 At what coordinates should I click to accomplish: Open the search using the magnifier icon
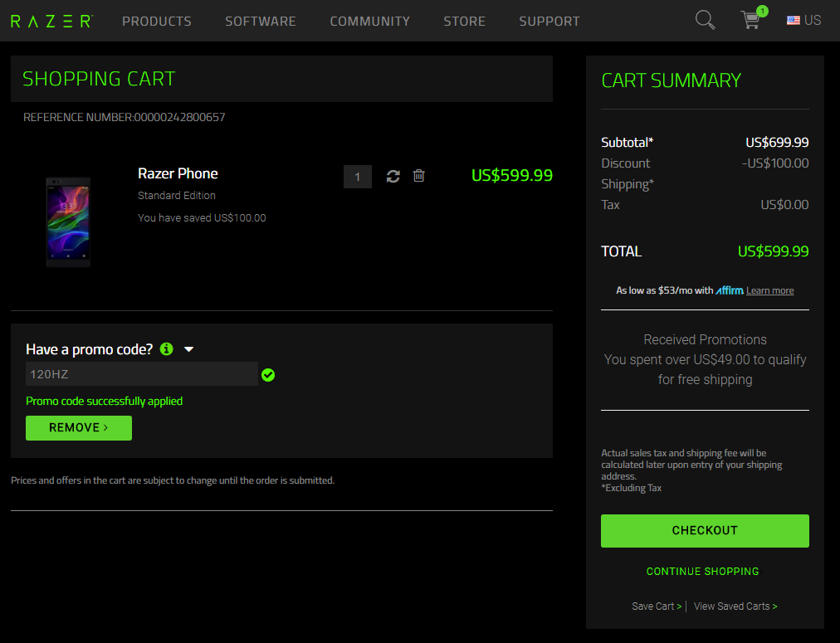pyautogui.click(x=704, y=19)
